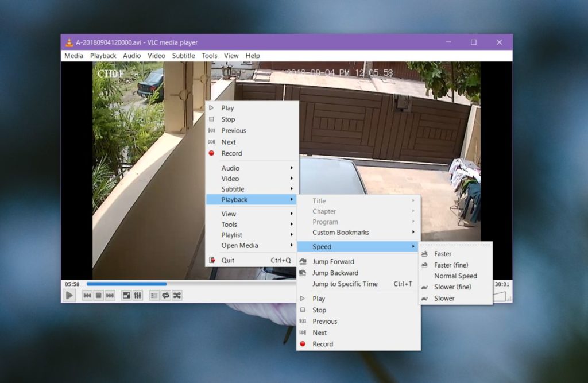Expand the Video submenu
The image size is (588, 383).
[230, 178]
